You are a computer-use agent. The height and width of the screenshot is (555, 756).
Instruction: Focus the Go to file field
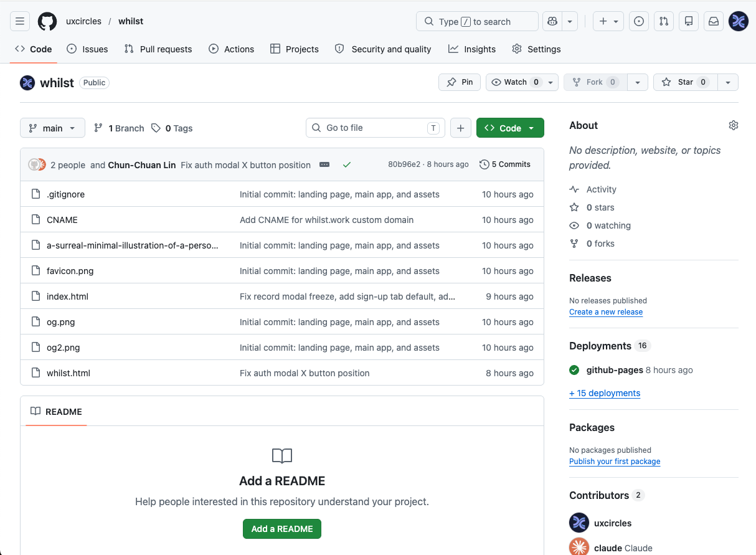tap(376, 128)
